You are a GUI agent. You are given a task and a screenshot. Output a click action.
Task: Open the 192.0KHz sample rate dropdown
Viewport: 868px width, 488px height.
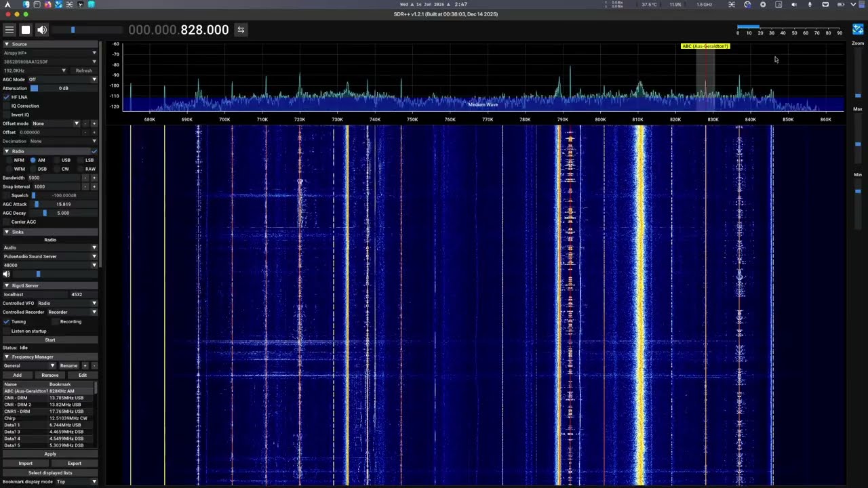click(35, 70)
